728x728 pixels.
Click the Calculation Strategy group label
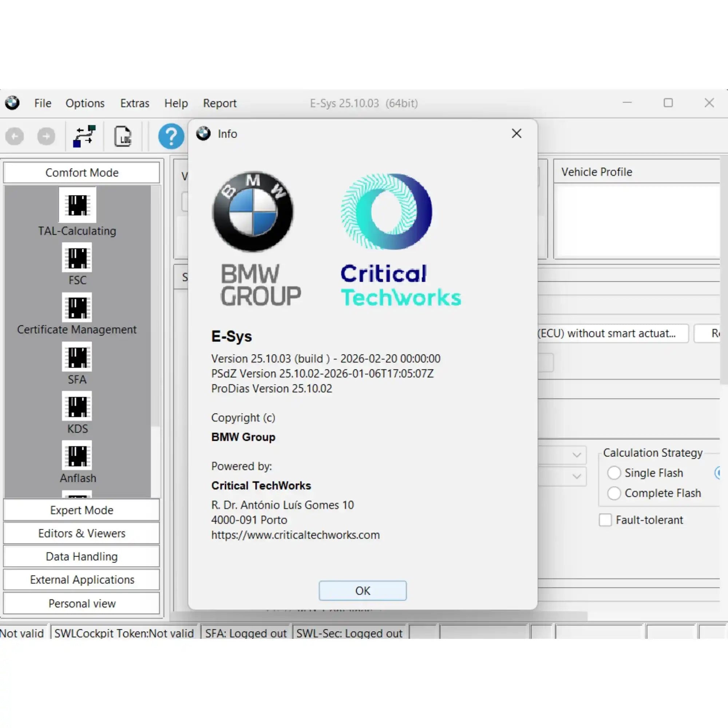(x=653, y=452)
